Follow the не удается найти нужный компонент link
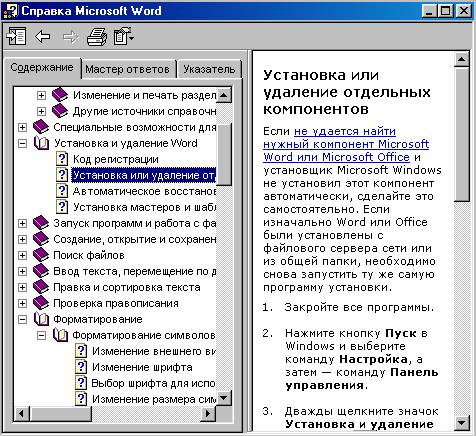 coord(346,144)
